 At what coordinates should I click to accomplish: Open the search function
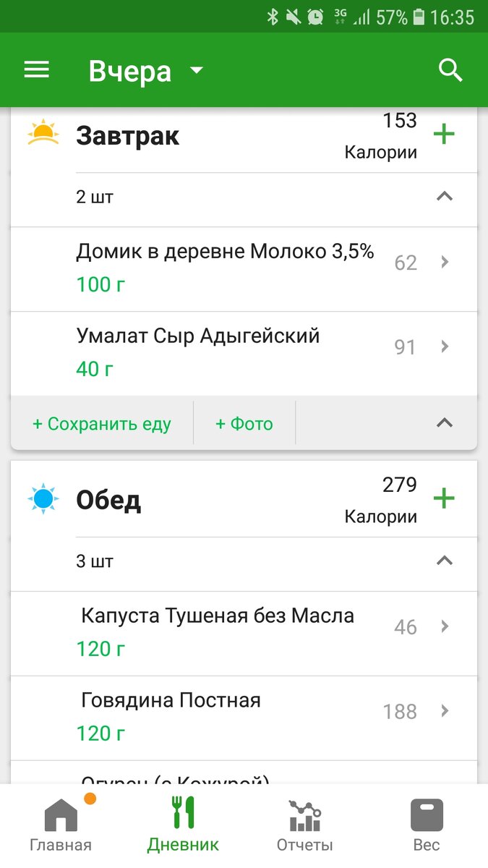click(x=450, y=69)
